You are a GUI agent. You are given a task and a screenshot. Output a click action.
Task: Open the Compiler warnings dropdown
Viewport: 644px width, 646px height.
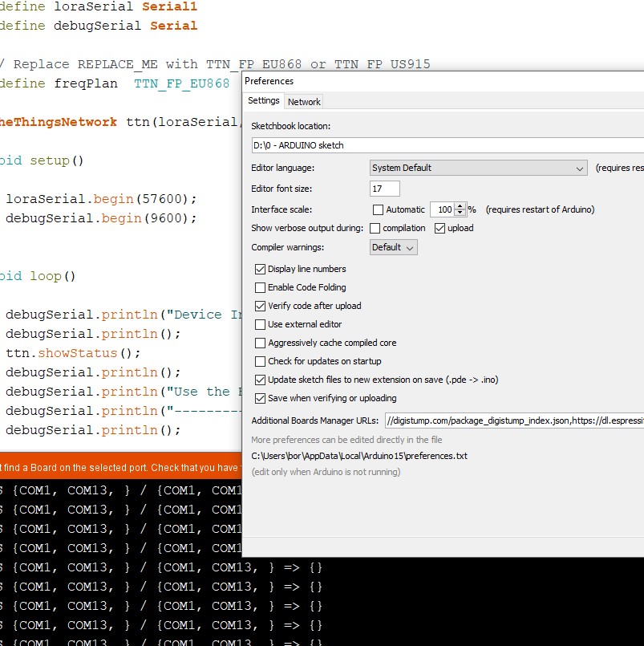coord(393,247)
